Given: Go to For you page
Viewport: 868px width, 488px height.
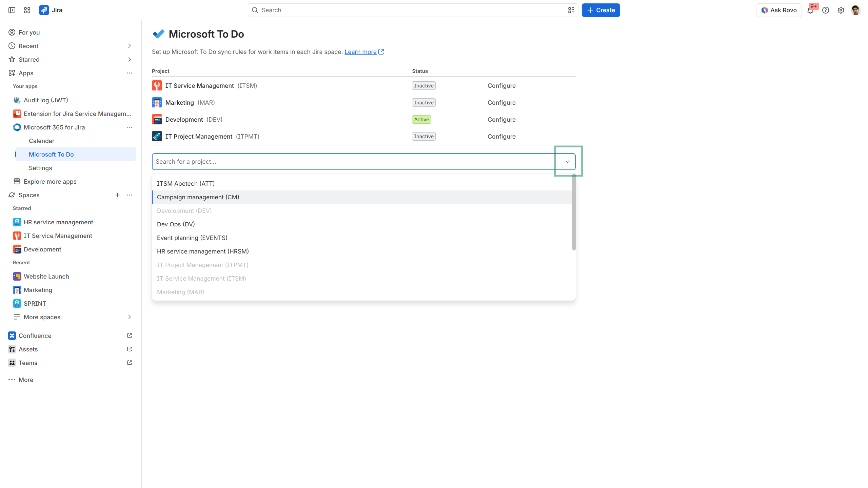Looking at the screenshot, I should [71, 32].
